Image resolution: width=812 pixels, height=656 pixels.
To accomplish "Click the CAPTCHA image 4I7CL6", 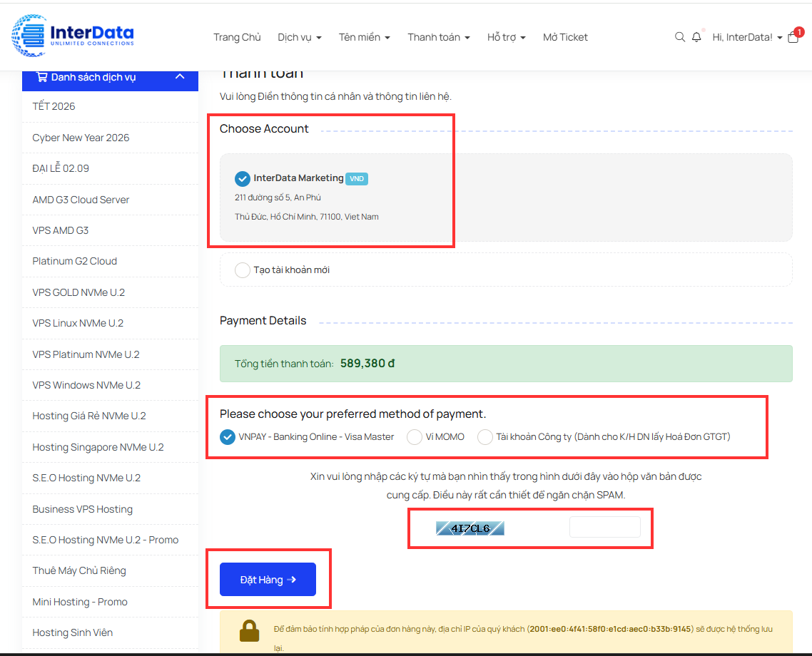I will pyautogui.click(x=470, y=528).
